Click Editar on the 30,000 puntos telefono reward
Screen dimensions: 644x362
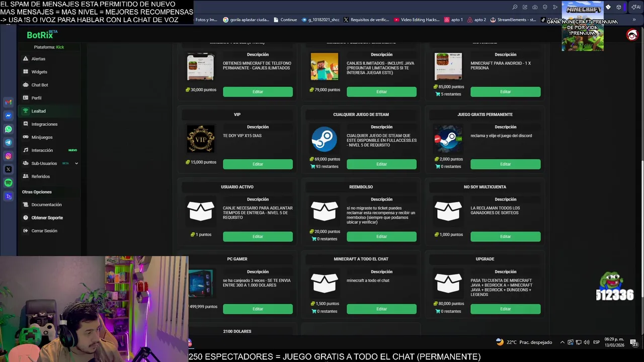[258, 92]
